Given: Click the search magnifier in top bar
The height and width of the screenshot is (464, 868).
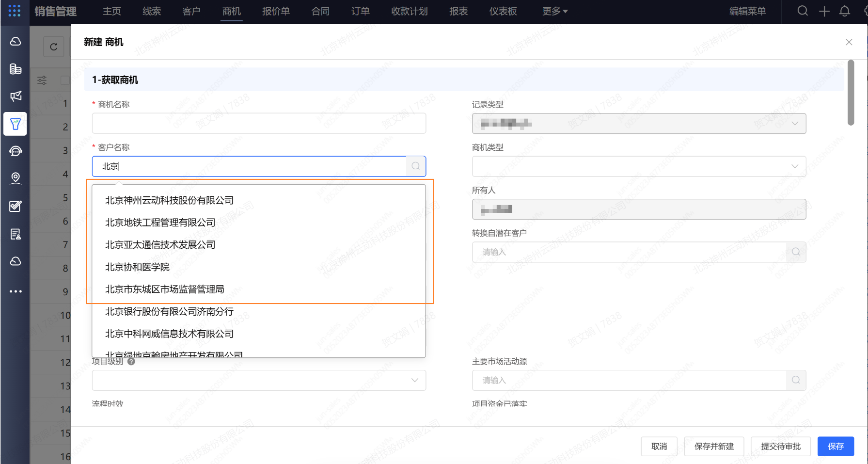Looking at the screenshot, I should coord(803,11).
